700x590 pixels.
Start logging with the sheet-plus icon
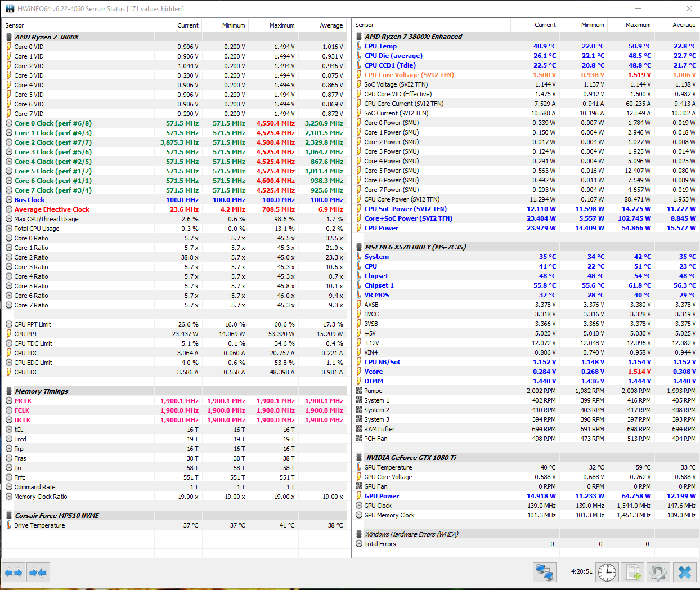[x=633, y=573]
